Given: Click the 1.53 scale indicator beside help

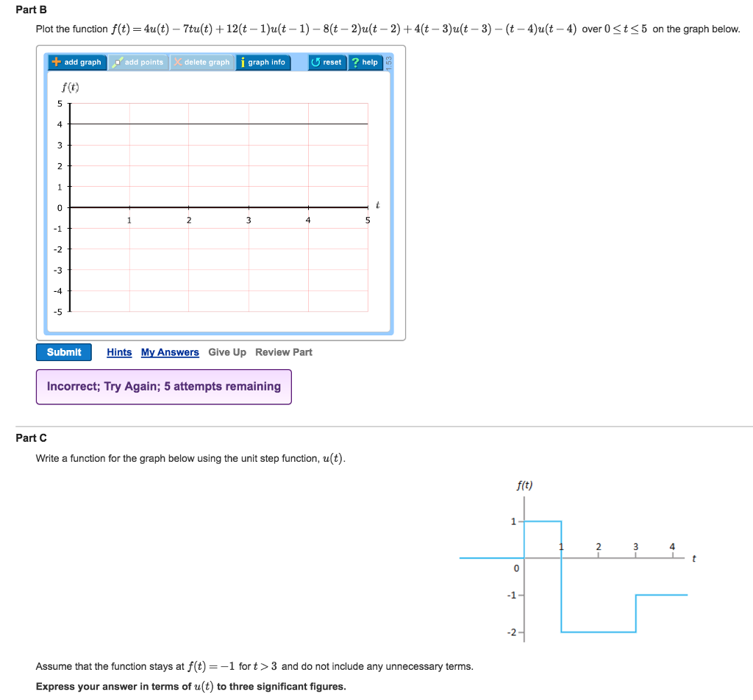Looking at the screenshot, I should (x=390, y=63).
